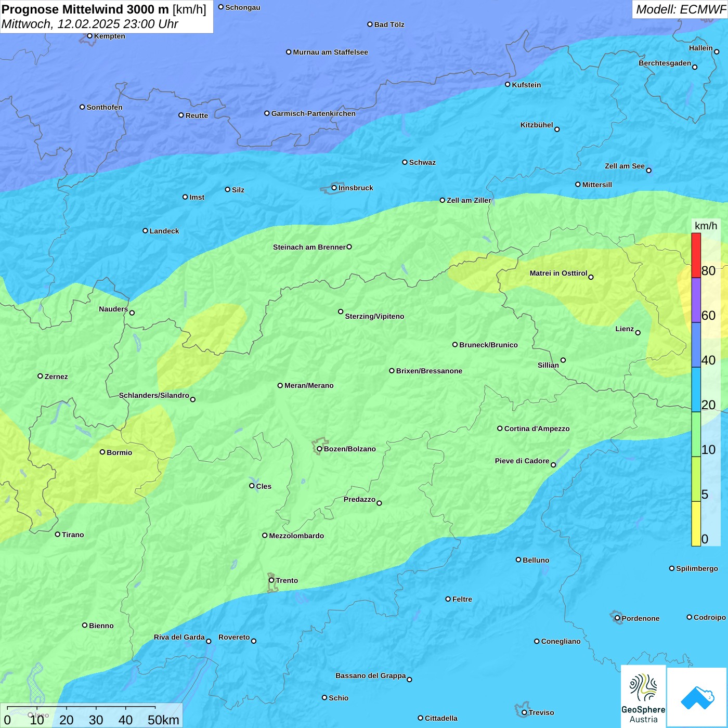Click the Kitzbühel city label
The image size is (728, 728).
(537, 125)
